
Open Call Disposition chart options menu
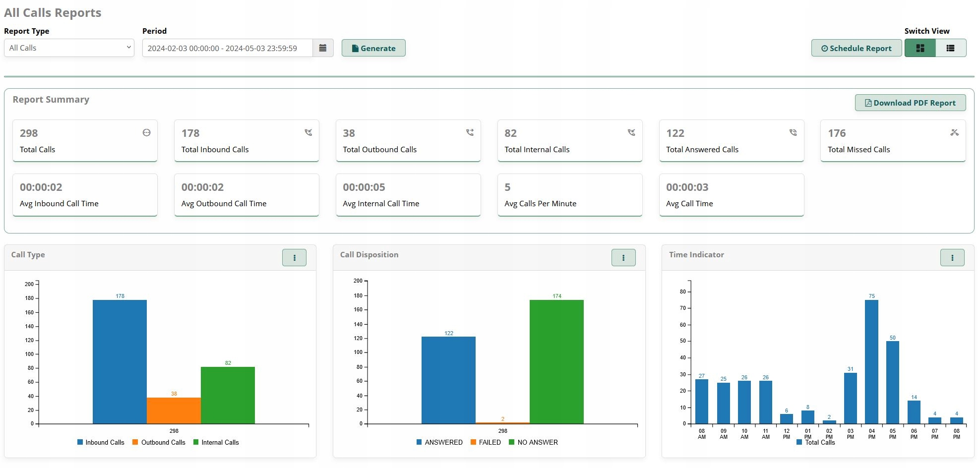[x=623, y=258]
